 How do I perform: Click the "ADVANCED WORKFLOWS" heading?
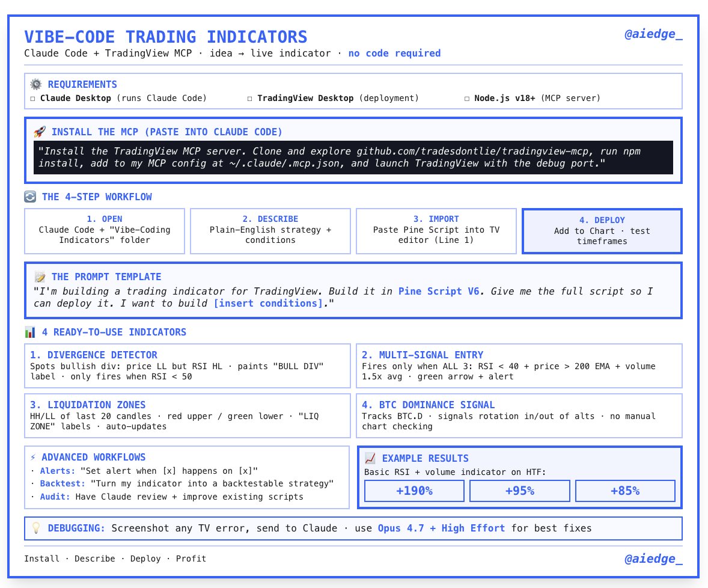pyautogui.click(x=94, y=458)
